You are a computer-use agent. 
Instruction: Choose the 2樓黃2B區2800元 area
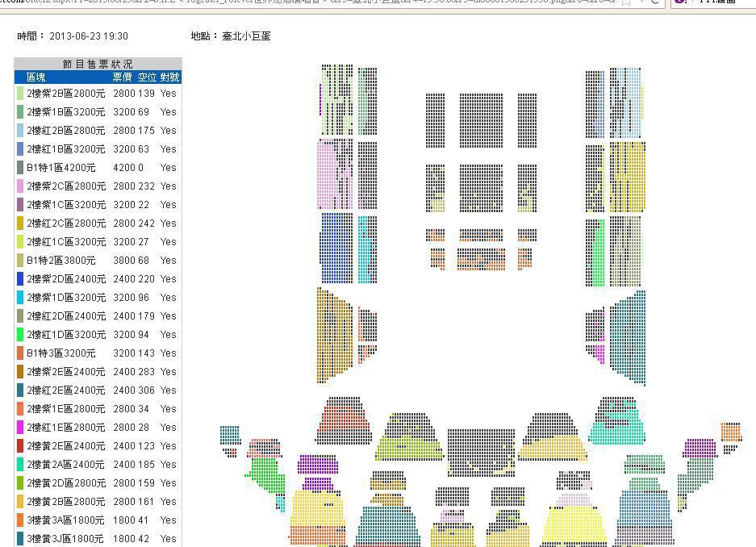pyautogui.click(x=98, y=501)
